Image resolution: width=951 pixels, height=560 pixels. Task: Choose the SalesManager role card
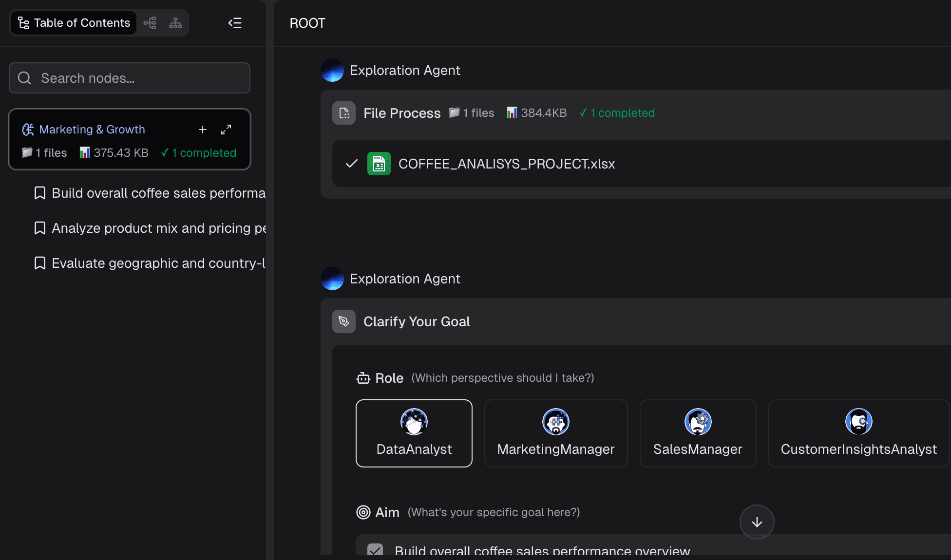[x=698, y=433]
